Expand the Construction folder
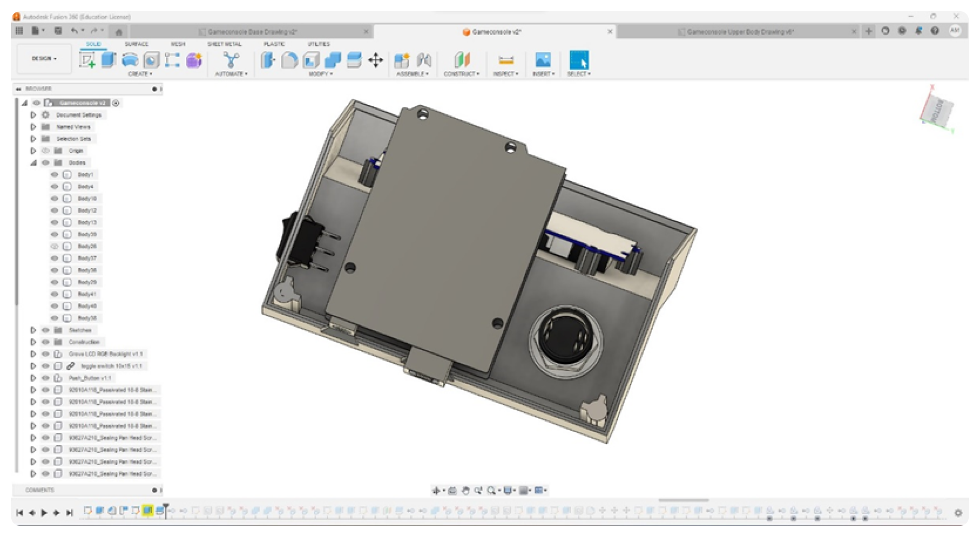Viewport: 980px width, 537px height. [33, 342]
